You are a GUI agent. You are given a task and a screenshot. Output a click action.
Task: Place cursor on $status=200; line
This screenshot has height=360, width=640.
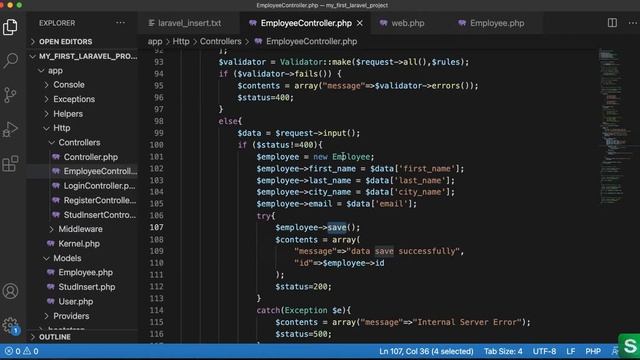[304, 287]
